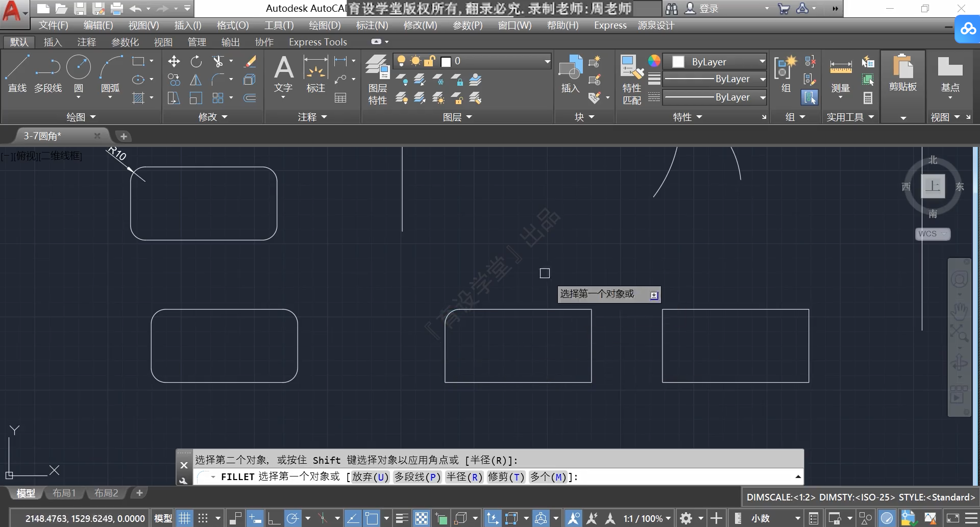Click the quick calculator icon

(x=868, y=98)
